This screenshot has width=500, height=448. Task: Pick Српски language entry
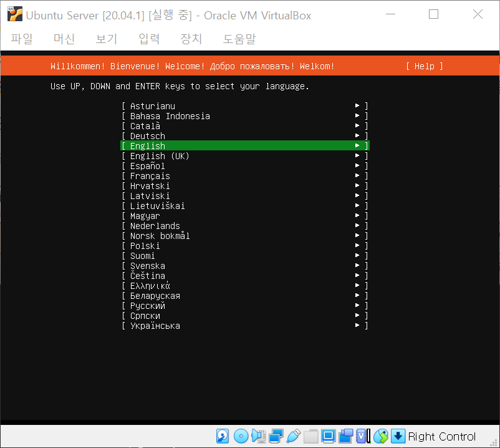(x=245, y=316)
